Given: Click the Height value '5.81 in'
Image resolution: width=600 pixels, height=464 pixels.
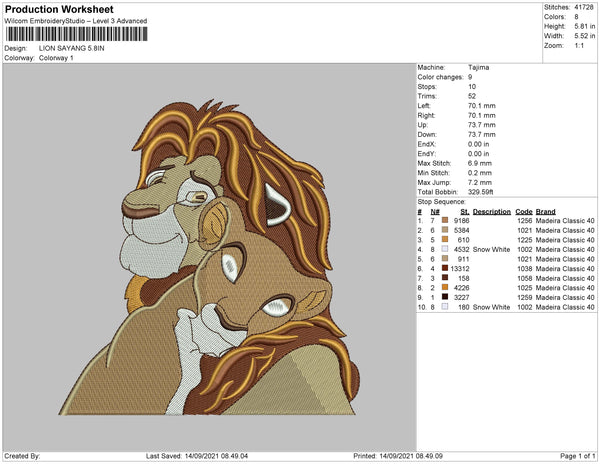Looking at the screenshot, I should pos(585,26).
